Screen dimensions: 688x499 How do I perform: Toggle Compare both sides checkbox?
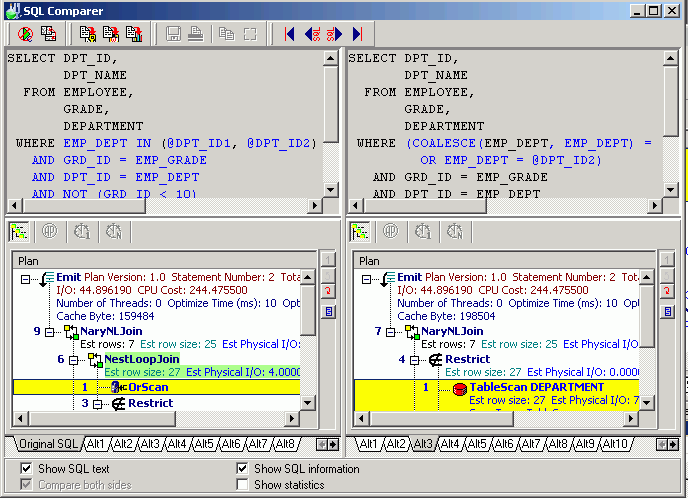pyautogui.click(x=26, y=485)
